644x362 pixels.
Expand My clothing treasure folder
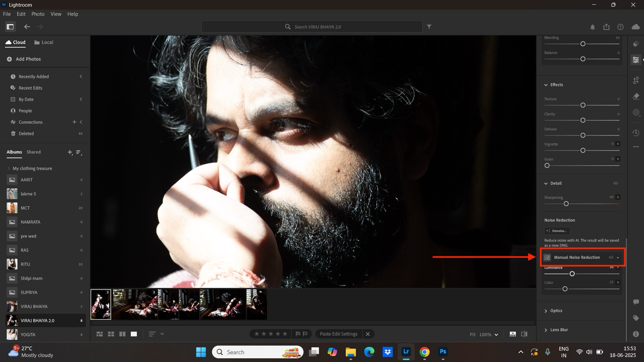point(9,168)
